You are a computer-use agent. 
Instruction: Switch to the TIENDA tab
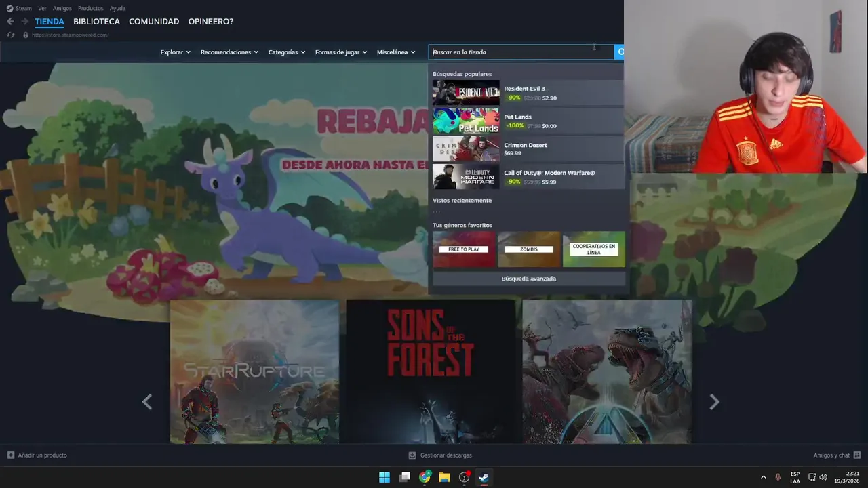[50, 22]
